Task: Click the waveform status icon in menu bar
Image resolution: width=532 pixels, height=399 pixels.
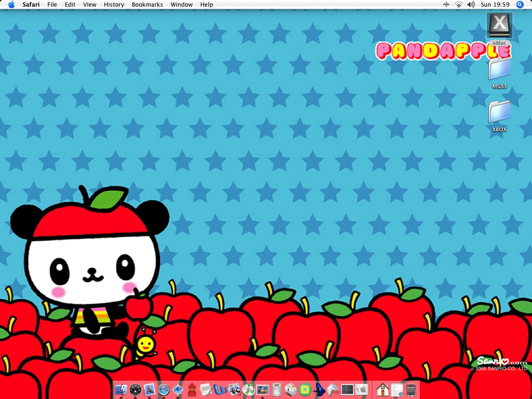Action: [446, 5]
